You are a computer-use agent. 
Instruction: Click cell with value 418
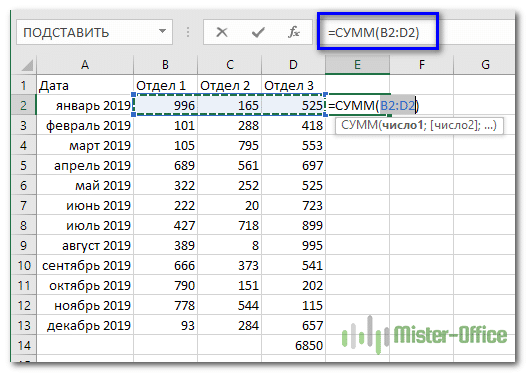[293, 125]
